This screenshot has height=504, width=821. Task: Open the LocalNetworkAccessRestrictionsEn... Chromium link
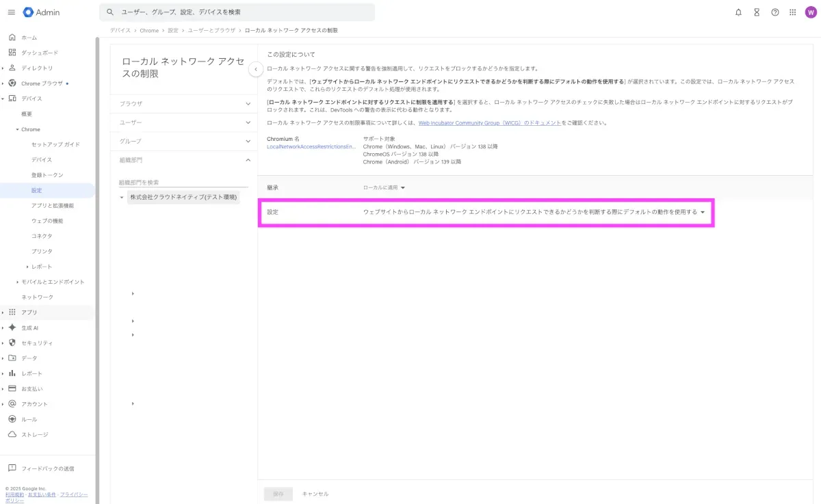pos(311,146)
